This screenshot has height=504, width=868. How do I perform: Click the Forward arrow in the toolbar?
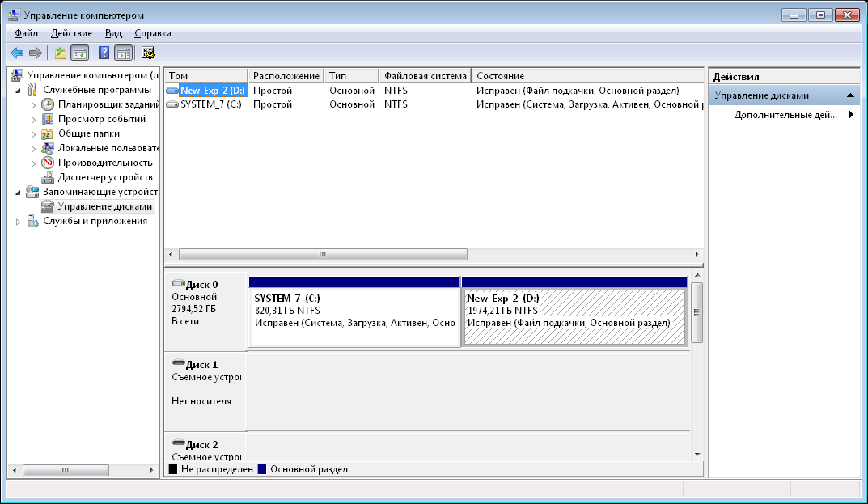tap(35, 53)
